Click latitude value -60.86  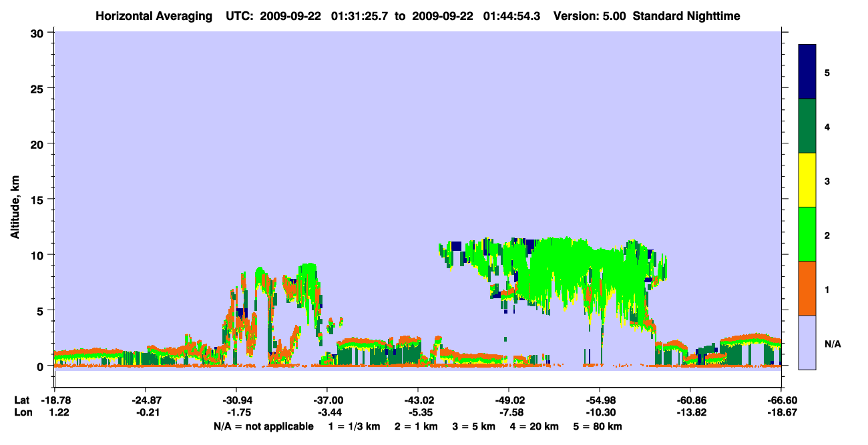pyautogui.click(x=690, y=400)
